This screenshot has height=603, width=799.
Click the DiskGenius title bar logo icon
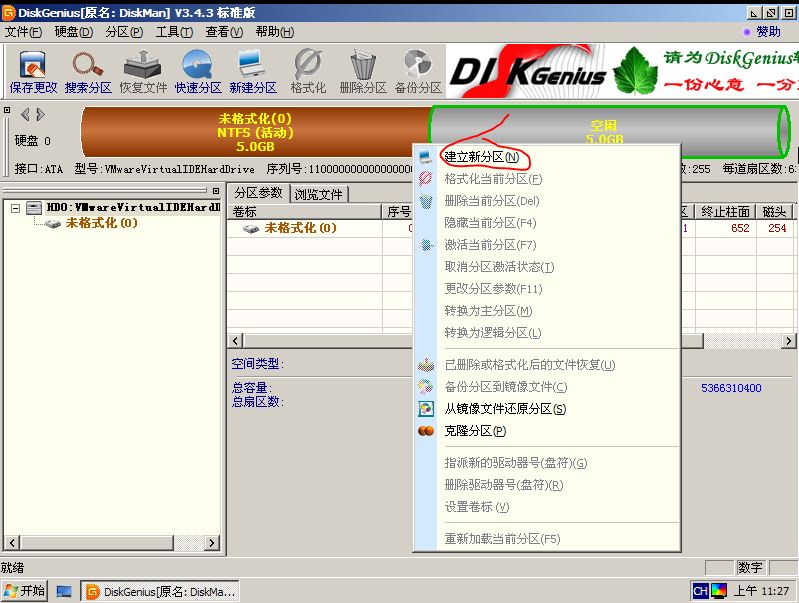[x=9, y=12]
